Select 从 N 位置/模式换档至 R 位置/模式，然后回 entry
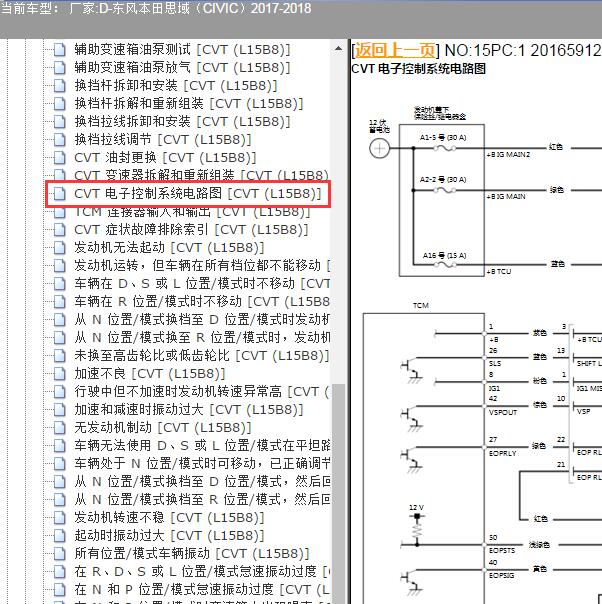The height and width of the screenshot is (604, 602). coord(202,499)
